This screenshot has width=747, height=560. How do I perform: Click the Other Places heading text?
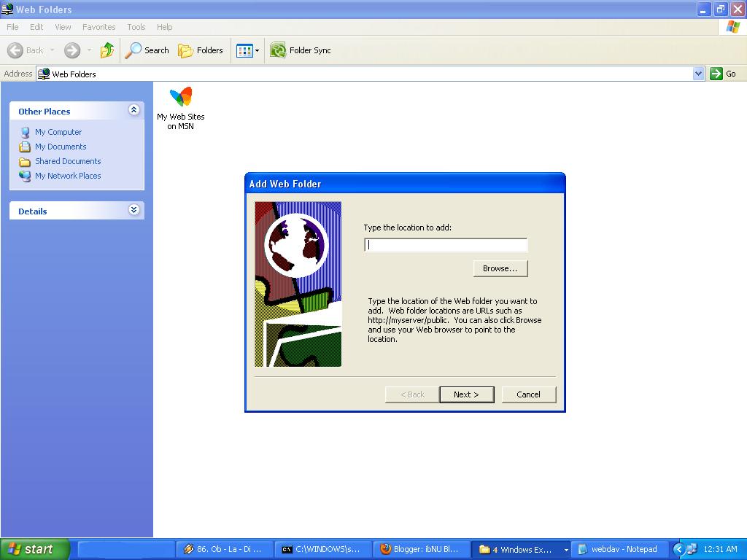click(x=44, y=112)
